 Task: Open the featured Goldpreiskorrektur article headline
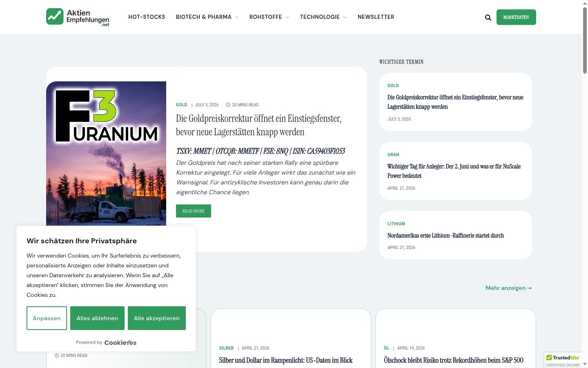(259, 125)
